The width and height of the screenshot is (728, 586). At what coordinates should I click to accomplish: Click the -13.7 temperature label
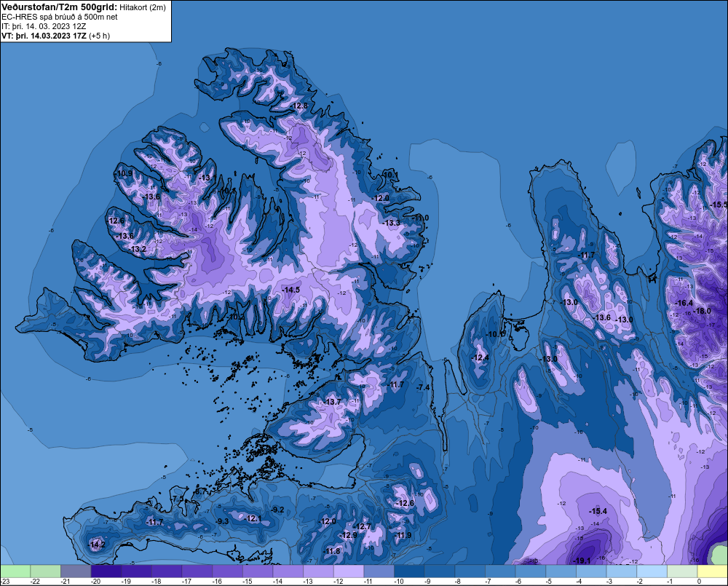(x=333, y=402)
